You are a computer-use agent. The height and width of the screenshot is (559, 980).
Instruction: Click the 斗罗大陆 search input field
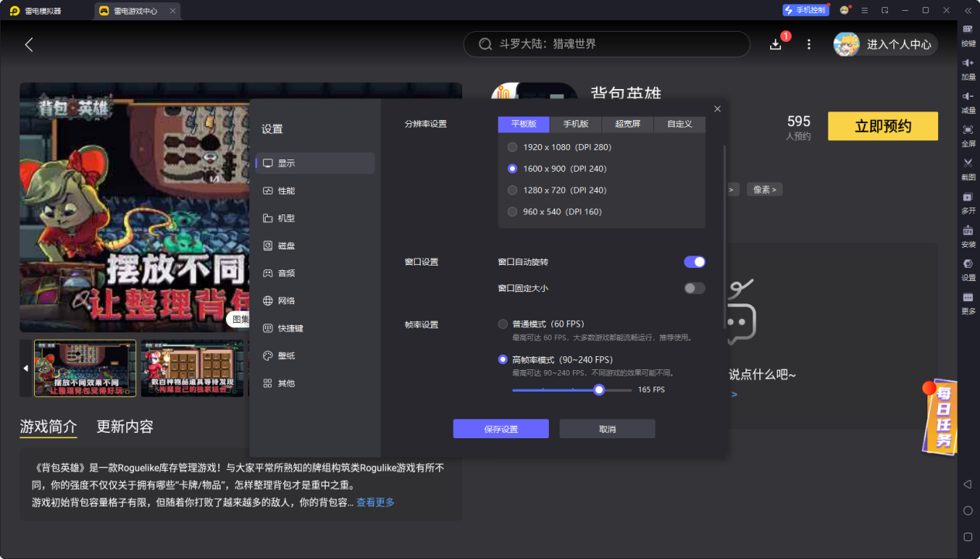point(607,44)
